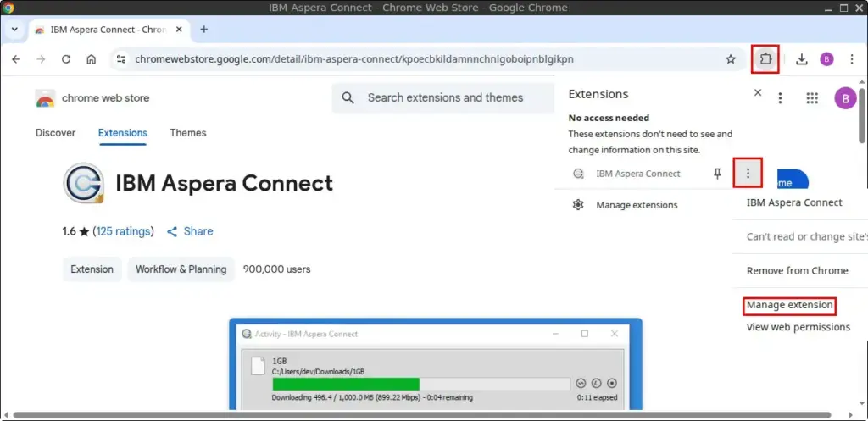Click the forward navigation arrow
The image size is (868, 421).
[x=41, y=59]
